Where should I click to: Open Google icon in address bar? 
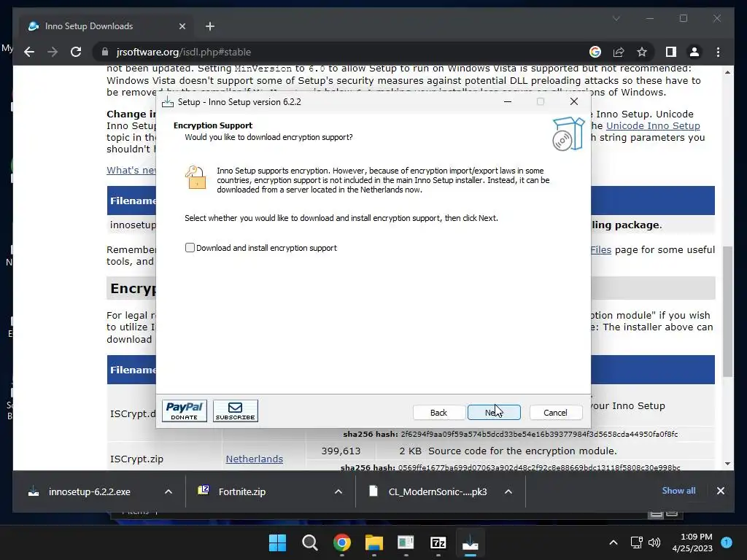(595, 52)
